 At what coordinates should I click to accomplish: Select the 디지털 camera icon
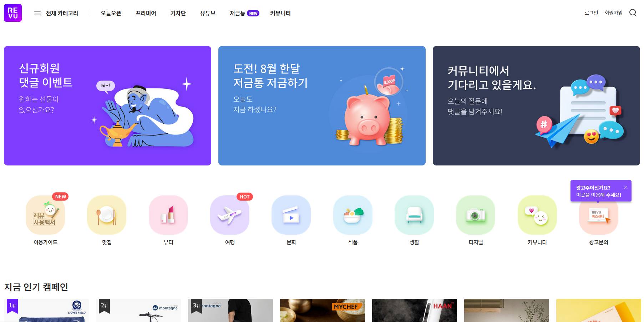tap(475, 215)
